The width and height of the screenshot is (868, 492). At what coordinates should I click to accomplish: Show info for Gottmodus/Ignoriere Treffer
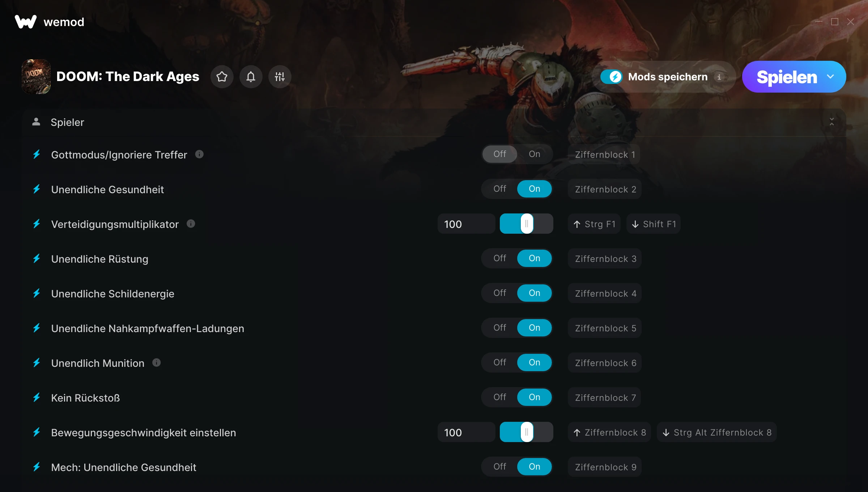pos(199,154)
